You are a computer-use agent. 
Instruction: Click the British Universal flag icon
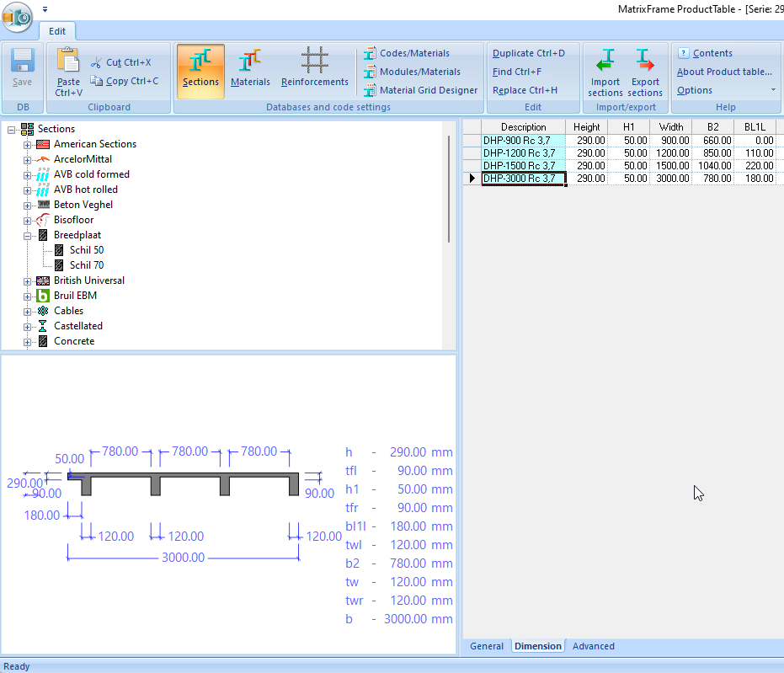pyautogui.click(x=43, y=281)
